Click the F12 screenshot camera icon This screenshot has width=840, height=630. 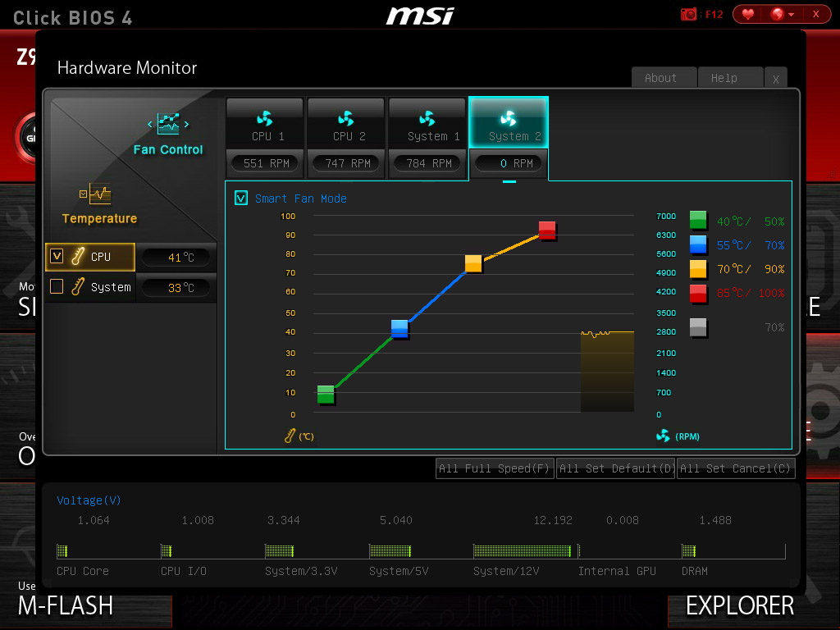688,15
